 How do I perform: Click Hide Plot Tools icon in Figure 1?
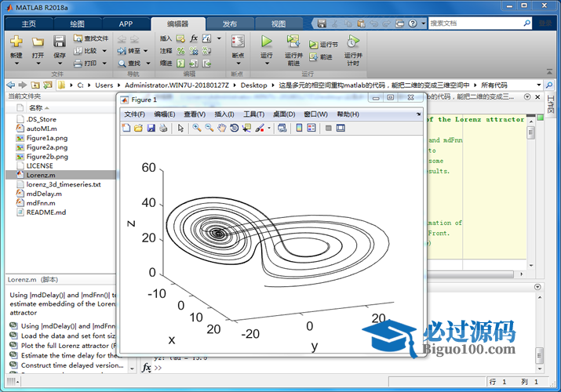click(329, 128)
